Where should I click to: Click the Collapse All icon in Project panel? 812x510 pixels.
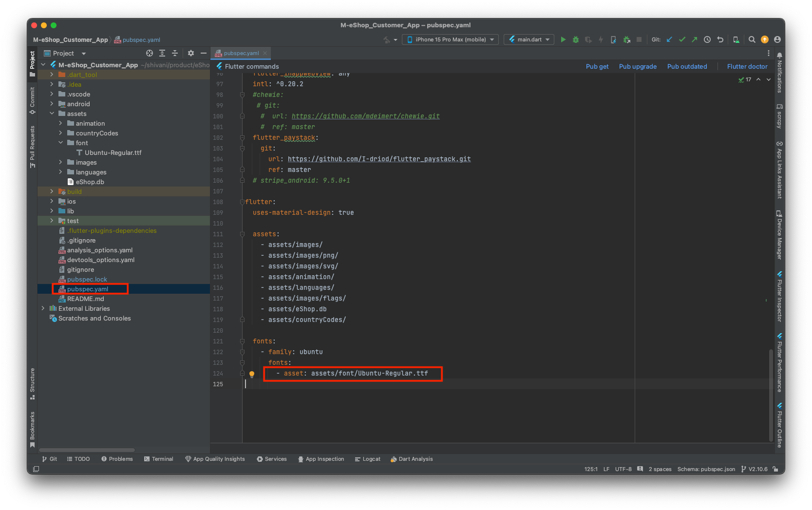pos(175,53)
